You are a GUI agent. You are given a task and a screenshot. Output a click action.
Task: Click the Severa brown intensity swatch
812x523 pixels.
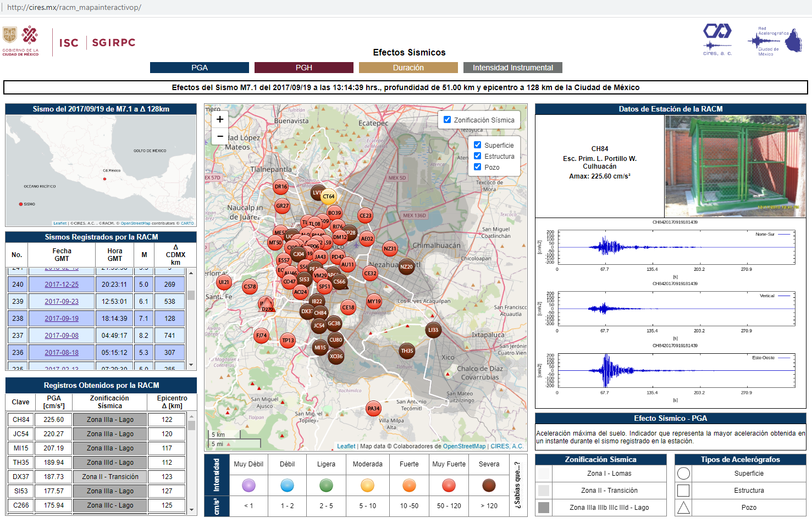(489, 485)
